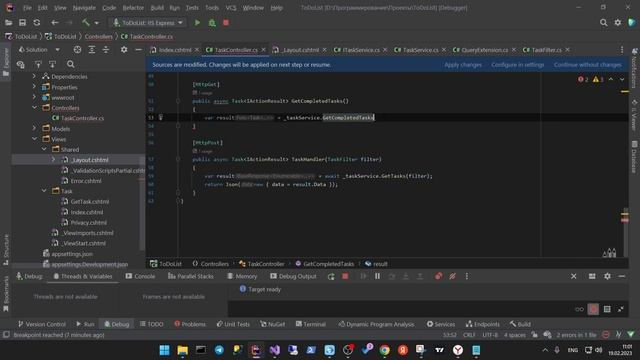
Task: Open Google Chrome from the taskbar
Action: pyautogui.click(x=384, y=350)
